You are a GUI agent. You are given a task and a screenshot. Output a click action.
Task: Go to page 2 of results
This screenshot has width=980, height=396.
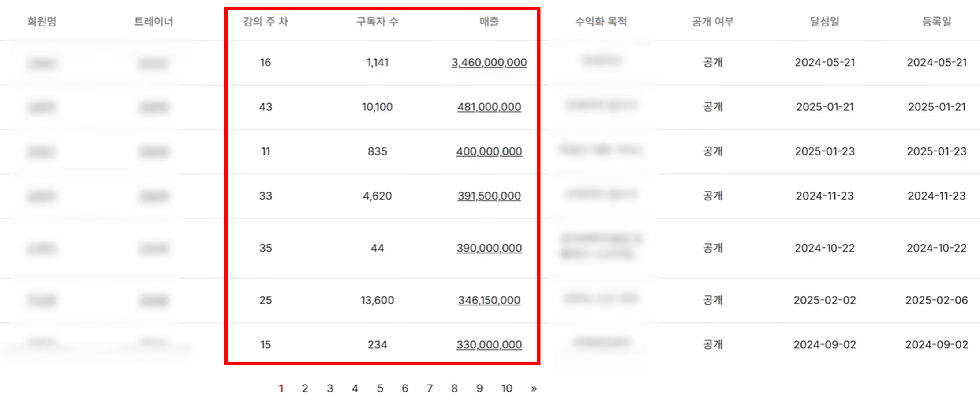(305, 388)
